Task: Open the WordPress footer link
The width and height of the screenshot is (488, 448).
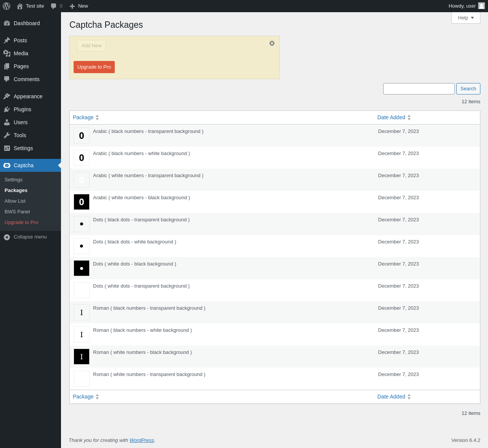Action: click(141, 440)
